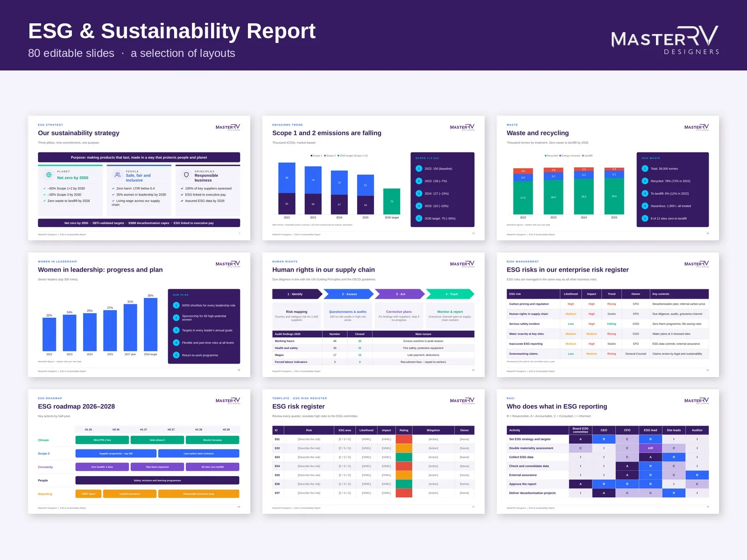
Task: Click the Falling trend in Serious safety incident row
Action: pos(612,324)
